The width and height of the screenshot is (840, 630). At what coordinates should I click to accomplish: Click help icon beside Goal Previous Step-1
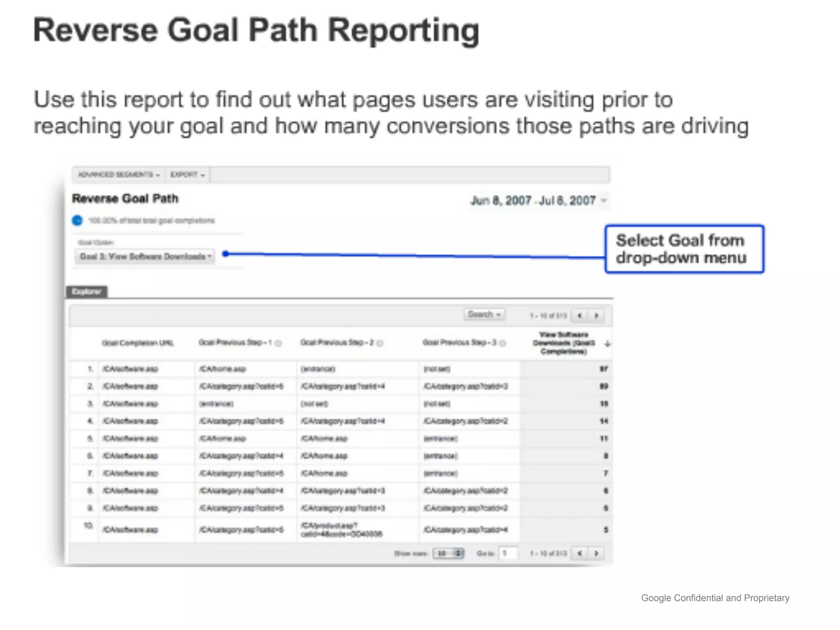pos(278,343)
